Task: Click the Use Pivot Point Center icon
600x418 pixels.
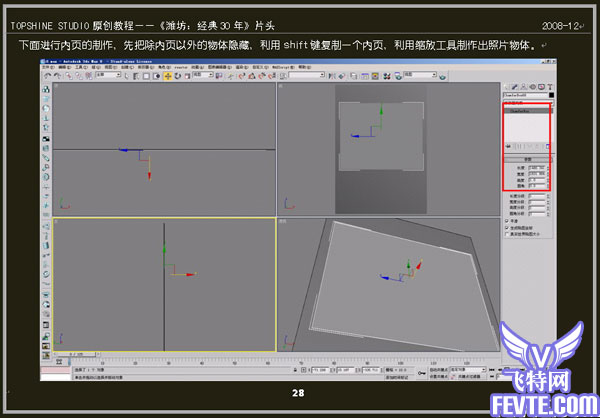Action: click(218, 76)
